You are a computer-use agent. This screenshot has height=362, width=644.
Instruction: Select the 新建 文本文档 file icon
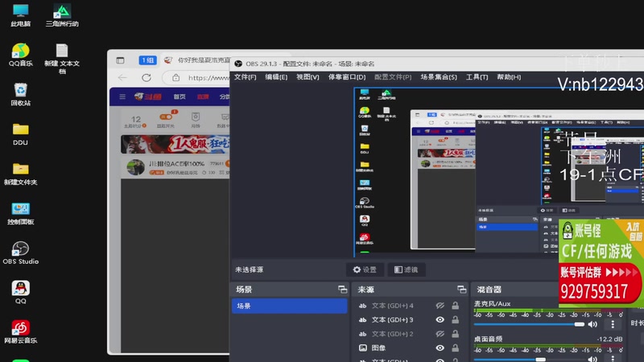point(62,59)
